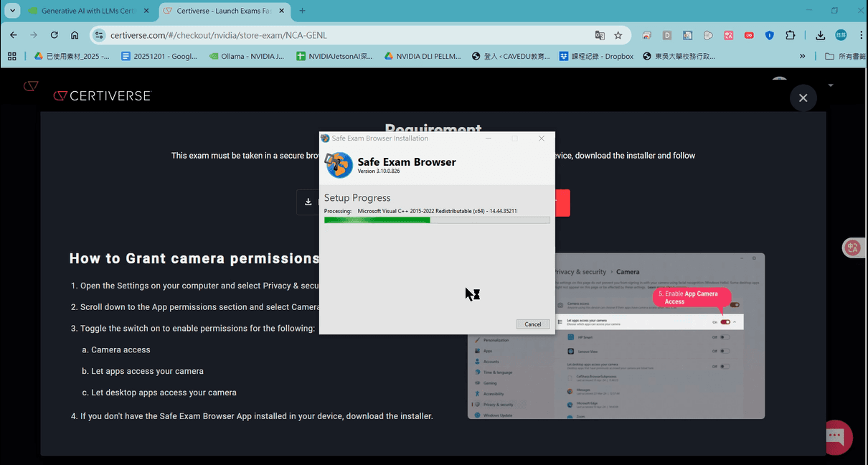Click 'Version 3.10.0.826' text
This screenshot has width=868, height=465.
tap(378, 172)
